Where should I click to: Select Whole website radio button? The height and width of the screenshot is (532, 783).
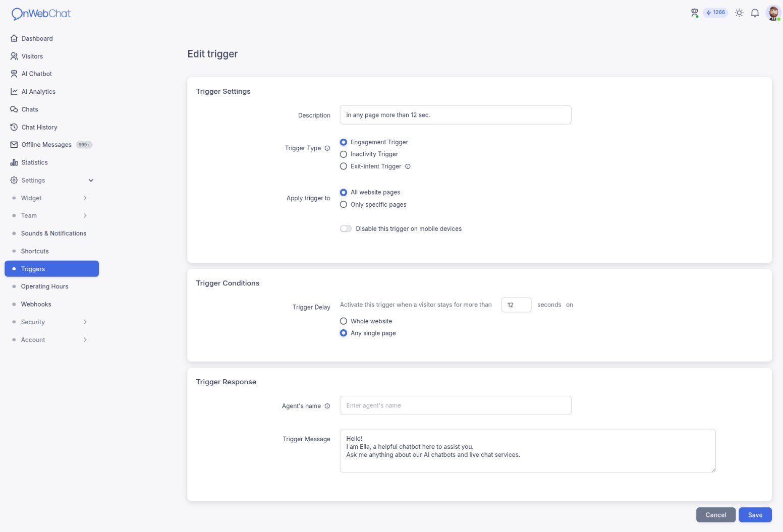(x=344, y=321)
